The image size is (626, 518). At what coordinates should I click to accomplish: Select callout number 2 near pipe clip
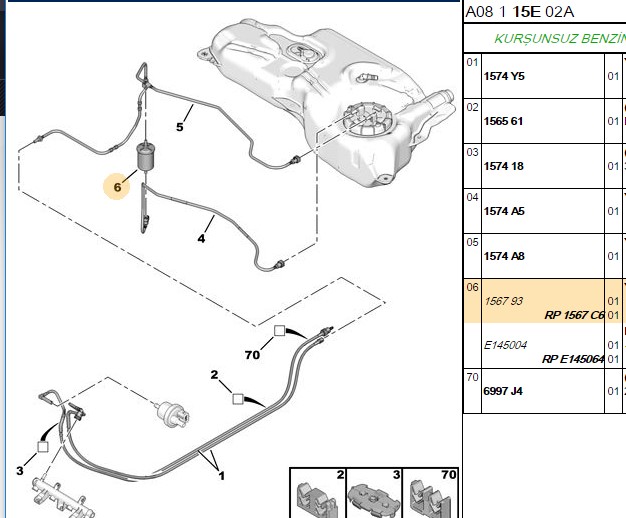[214, 375]
